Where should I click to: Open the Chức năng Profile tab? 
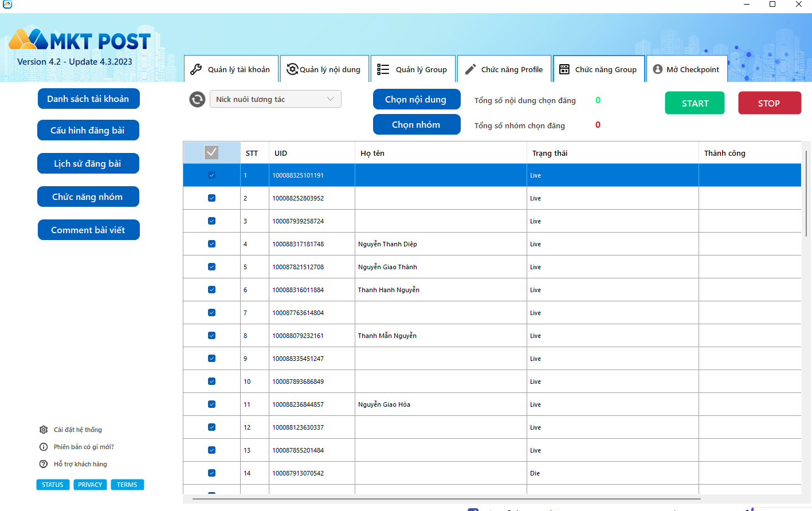tap(504, 69)
